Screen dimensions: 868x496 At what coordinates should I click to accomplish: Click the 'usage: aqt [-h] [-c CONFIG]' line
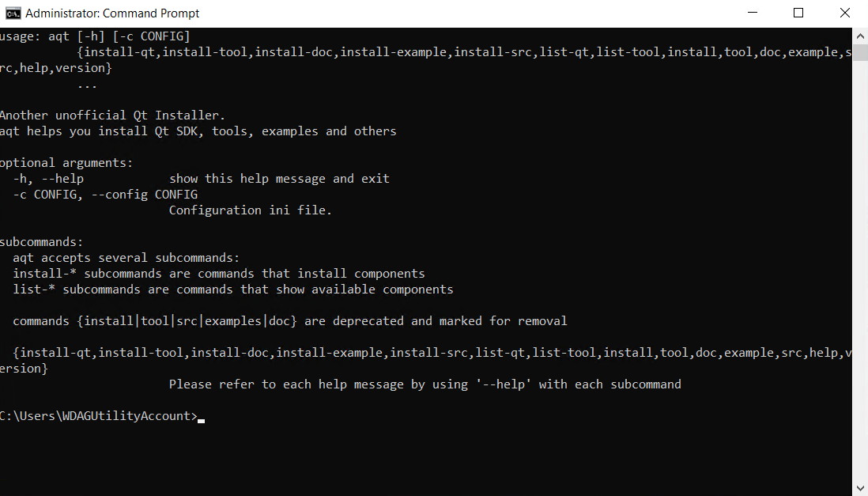coord(95,36)
